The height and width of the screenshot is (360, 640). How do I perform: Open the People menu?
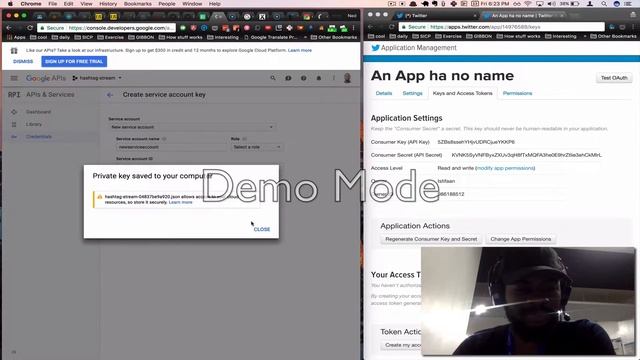coord(167,4)
